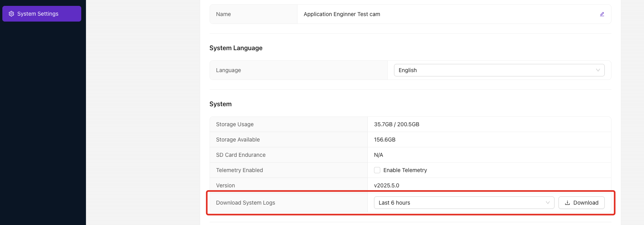
Task: Open the English language dropdown
Action: [x=498, y=70]
